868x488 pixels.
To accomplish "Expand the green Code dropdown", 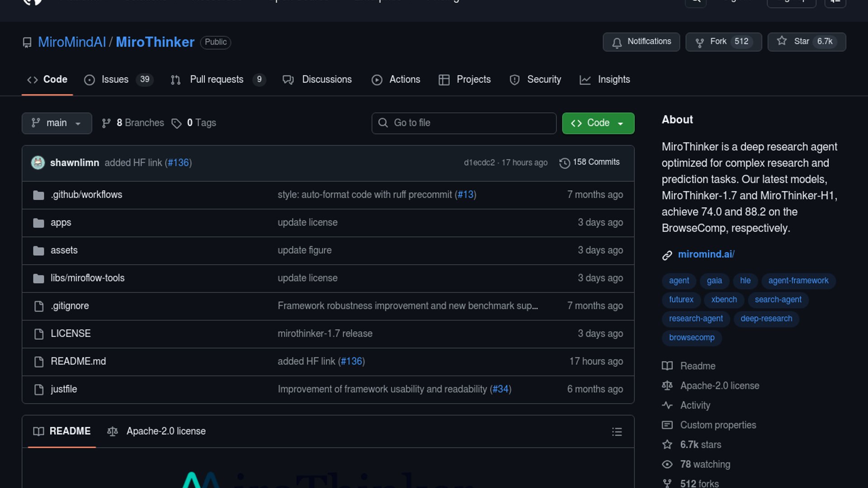I will 598,123.
